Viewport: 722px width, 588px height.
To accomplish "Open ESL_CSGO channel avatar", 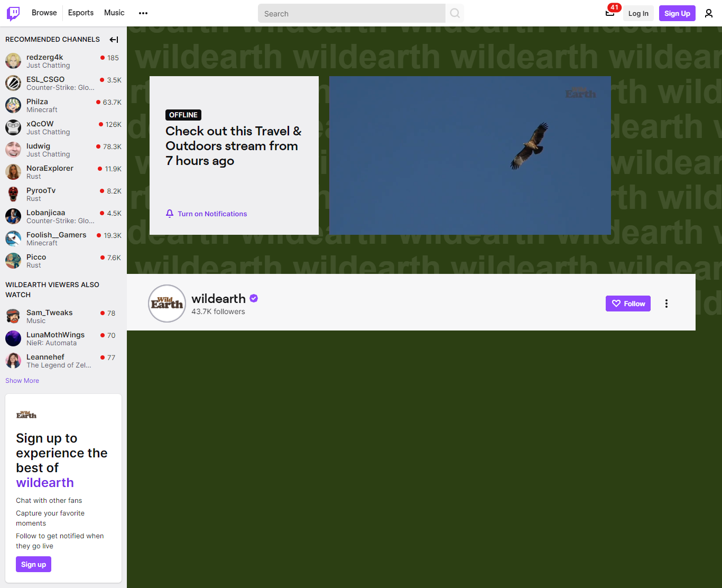I will (x=13, y=83).
